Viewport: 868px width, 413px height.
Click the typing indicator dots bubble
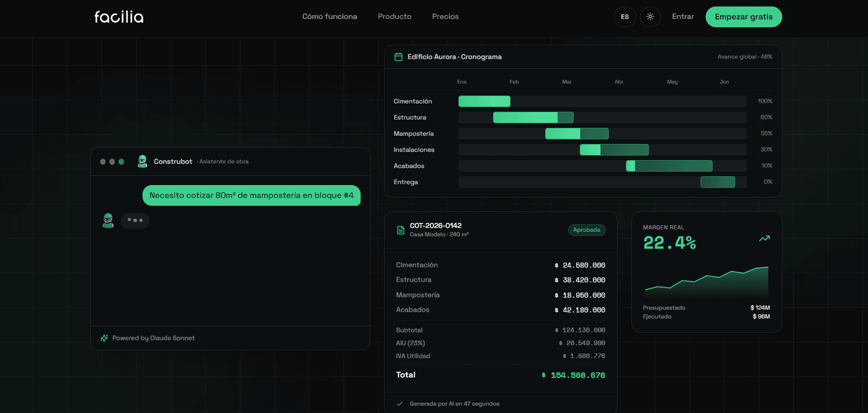tap(135, 221)
